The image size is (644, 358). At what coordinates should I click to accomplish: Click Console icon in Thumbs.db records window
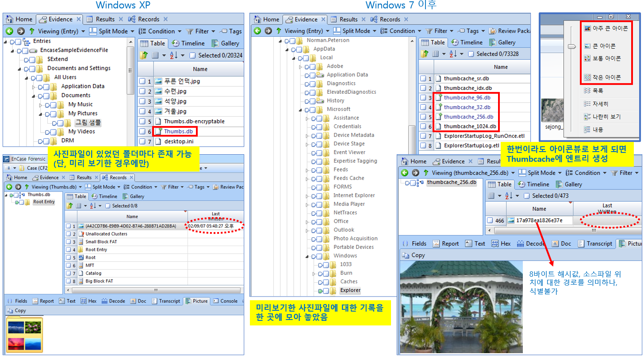215,301
